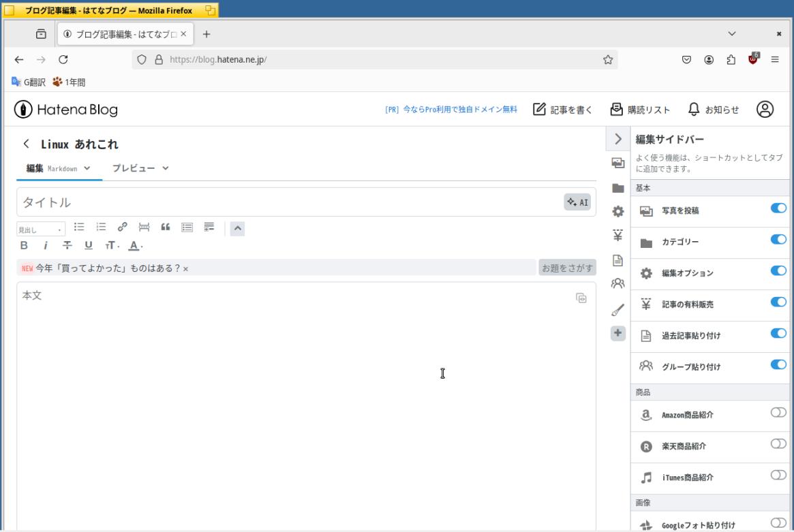Enable the Amazon商品紹介 switch
Viewport: 794px width, 532px height.
coord(778,413)
